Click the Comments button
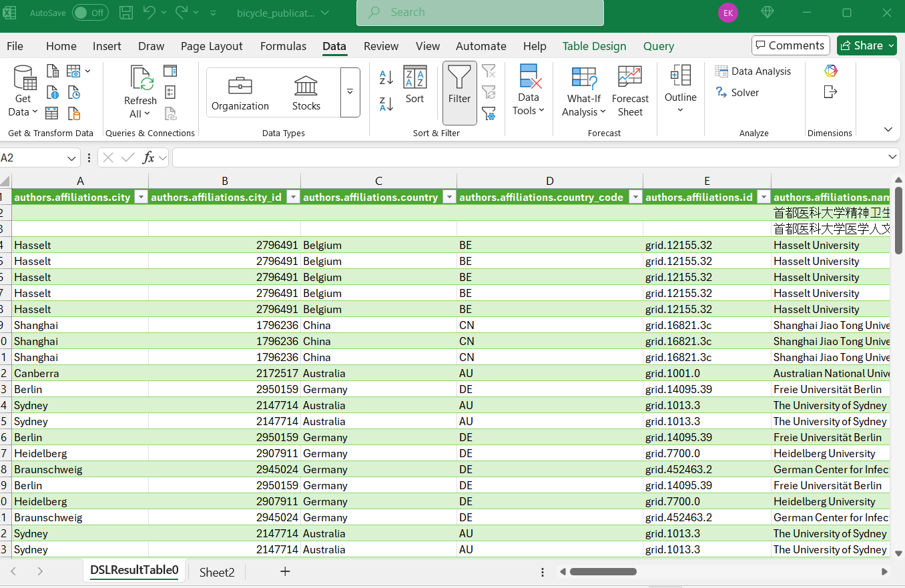 click(790, 45)
